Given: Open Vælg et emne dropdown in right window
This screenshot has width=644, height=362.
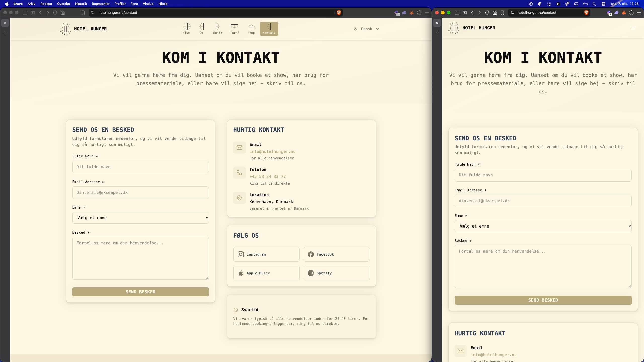Looking at the screenshot, I should [543, 226].
